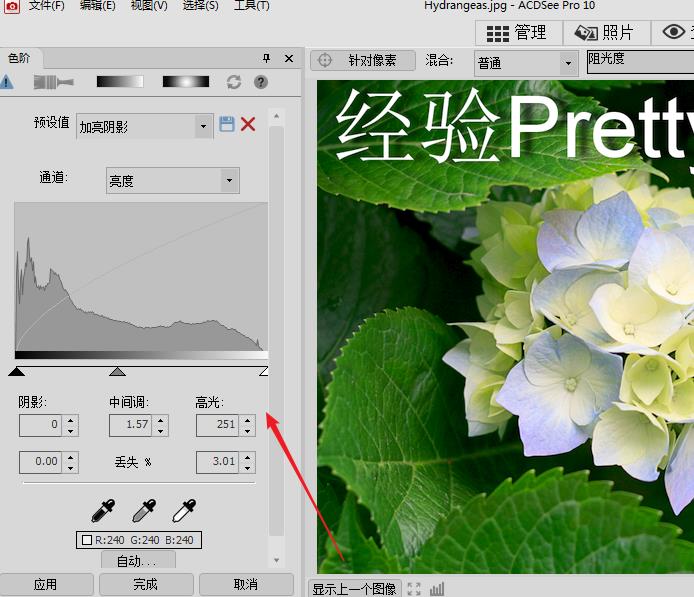This screenshot has height=597, width=694.
Task: Delete the preset with red X
Action: [x=248, y=124]
